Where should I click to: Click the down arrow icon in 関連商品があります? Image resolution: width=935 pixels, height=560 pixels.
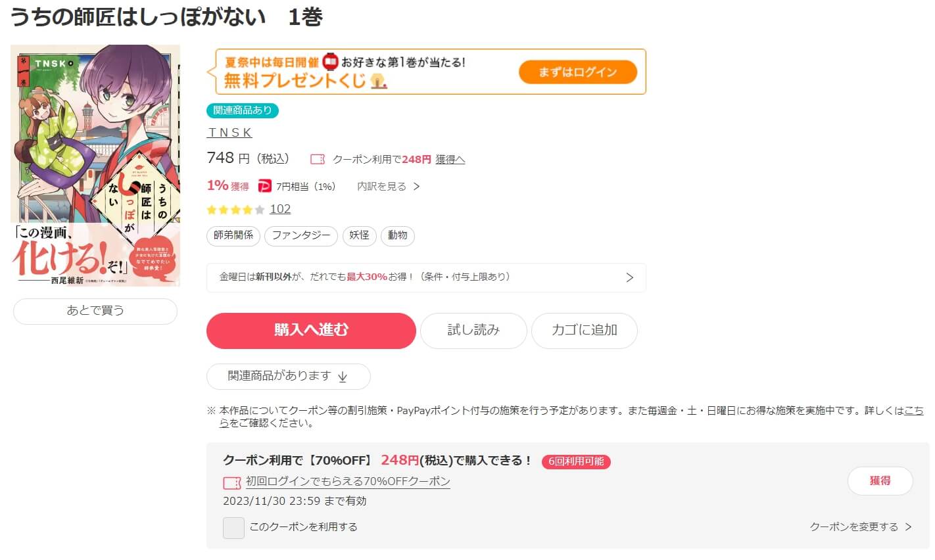coord(343,377)
